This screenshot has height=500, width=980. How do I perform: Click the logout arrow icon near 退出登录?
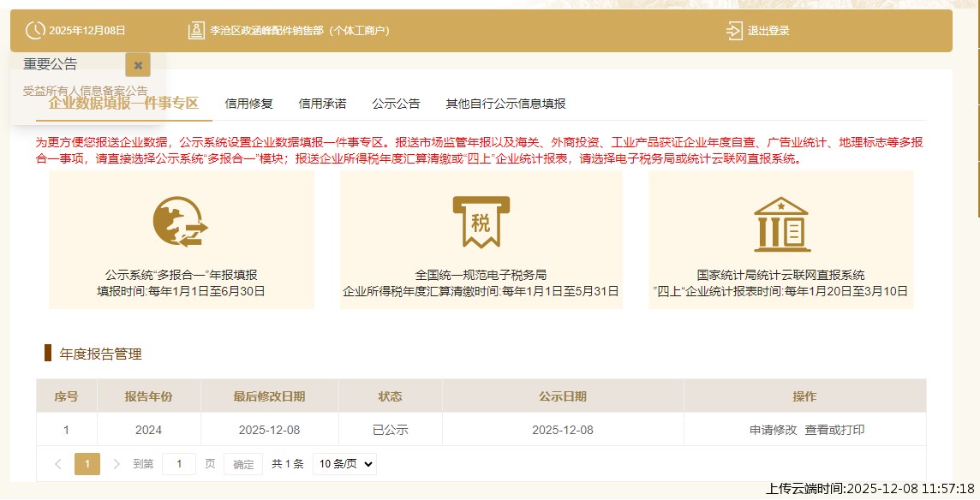(x=732, y=30)
